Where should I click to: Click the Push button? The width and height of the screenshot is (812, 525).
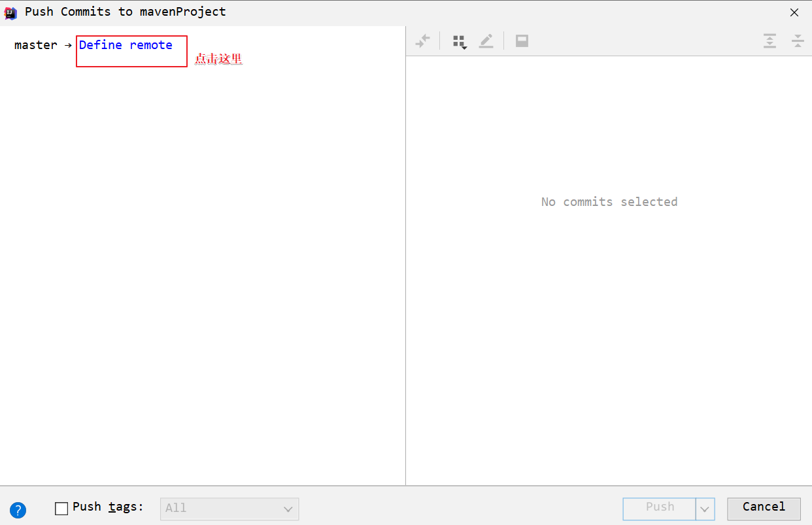point(659,508)
